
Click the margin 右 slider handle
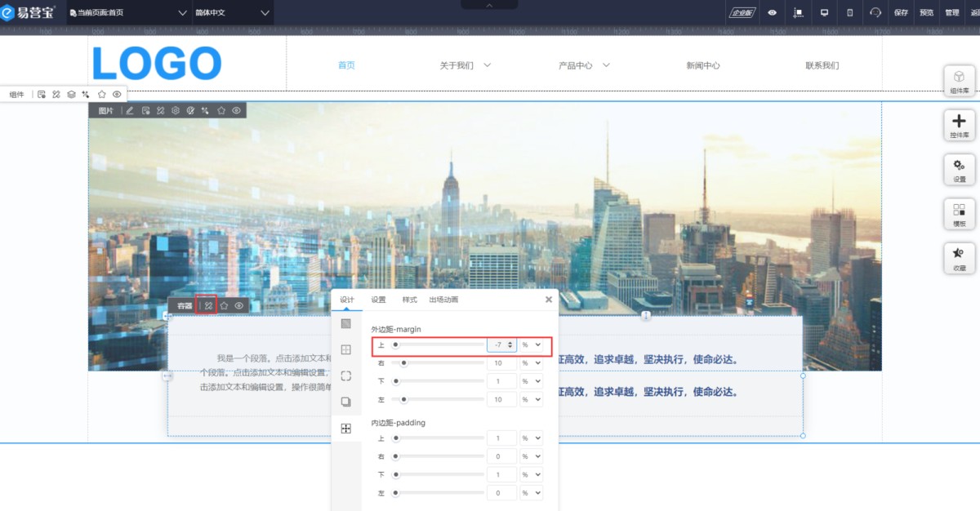click(x=403, y=362)
